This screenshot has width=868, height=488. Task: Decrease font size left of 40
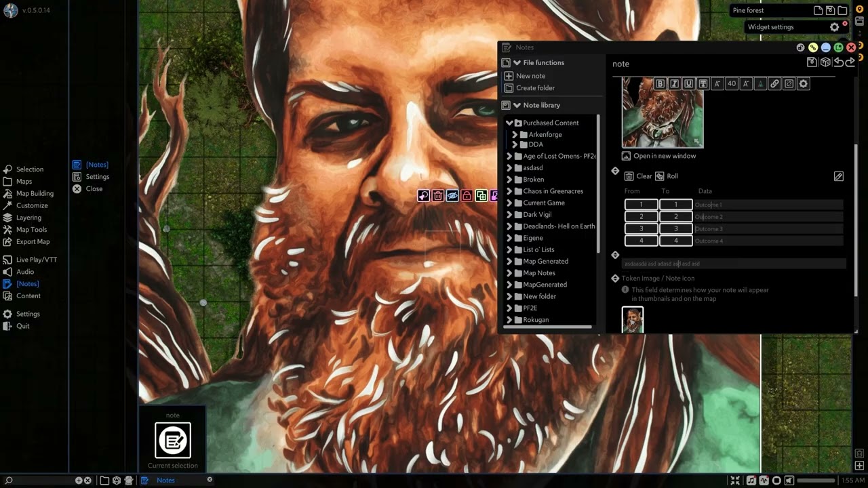[717, 83]
